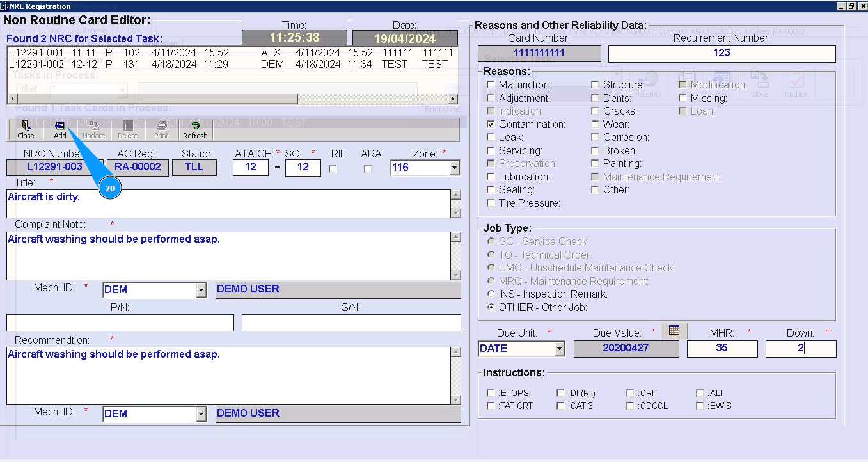The height and width of the screenshot is (462, 868).
Task: Check the Malfunction reason
Action: 491,84
